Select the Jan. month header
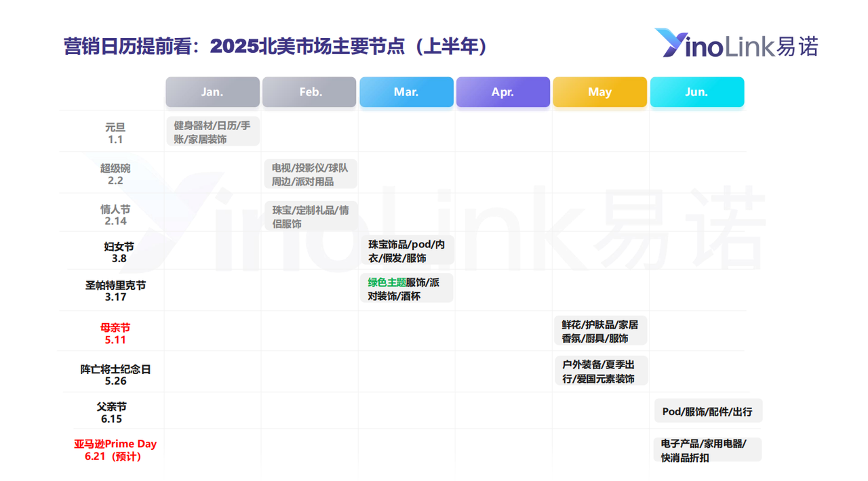Screen dimensions: 868x481 pyautogui.click(x=212, y=92)
